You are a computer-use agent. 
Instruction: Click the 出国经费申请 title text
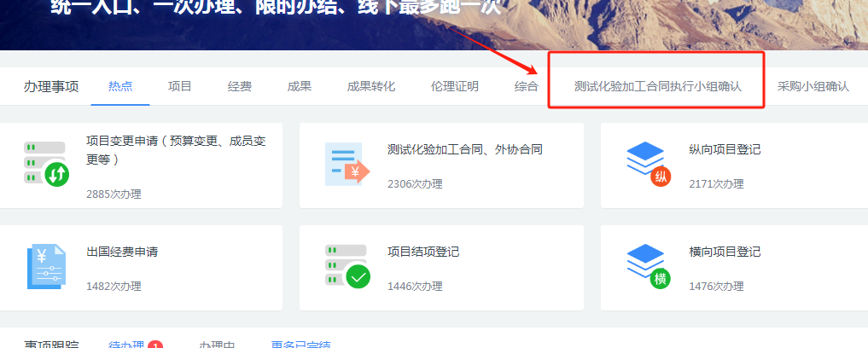122,252
